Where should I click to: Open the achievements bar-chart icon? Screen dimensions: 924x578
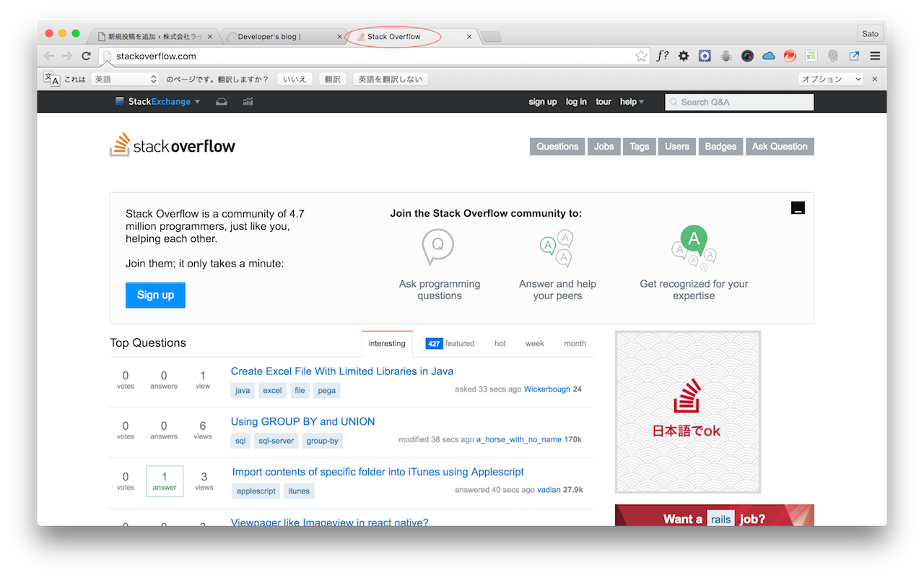coord(248,102)
